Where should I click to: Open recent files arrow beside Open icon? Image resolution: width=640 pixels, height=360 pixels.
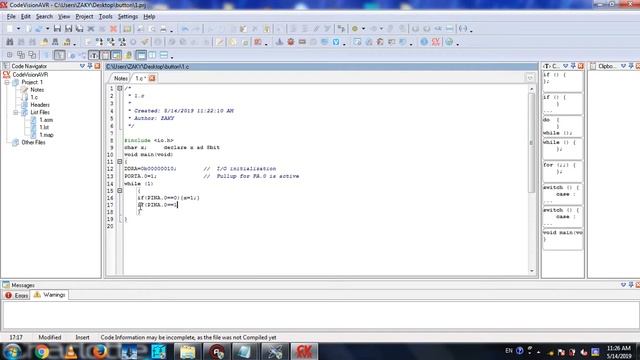tap(47, 29)
